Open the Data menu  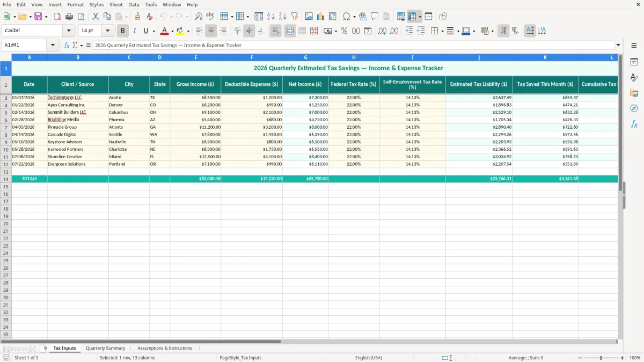134,4
